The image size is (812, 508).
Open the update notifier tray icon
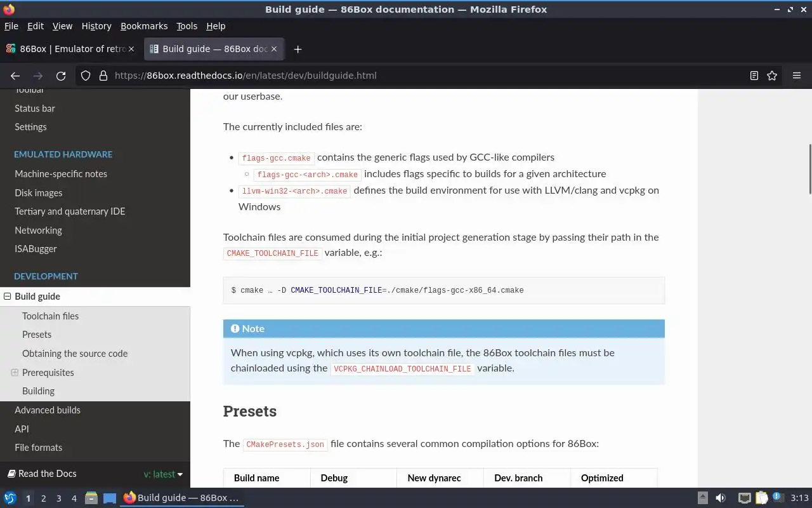778,498
